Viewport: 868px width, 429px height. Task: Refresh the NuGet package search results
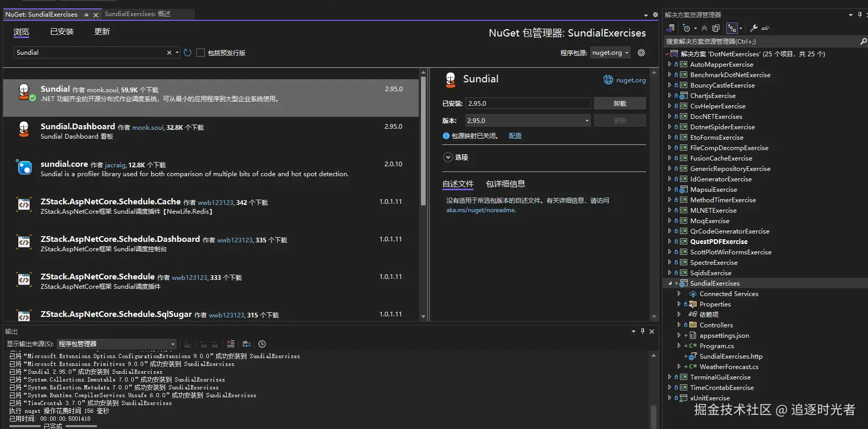point(188,53)
